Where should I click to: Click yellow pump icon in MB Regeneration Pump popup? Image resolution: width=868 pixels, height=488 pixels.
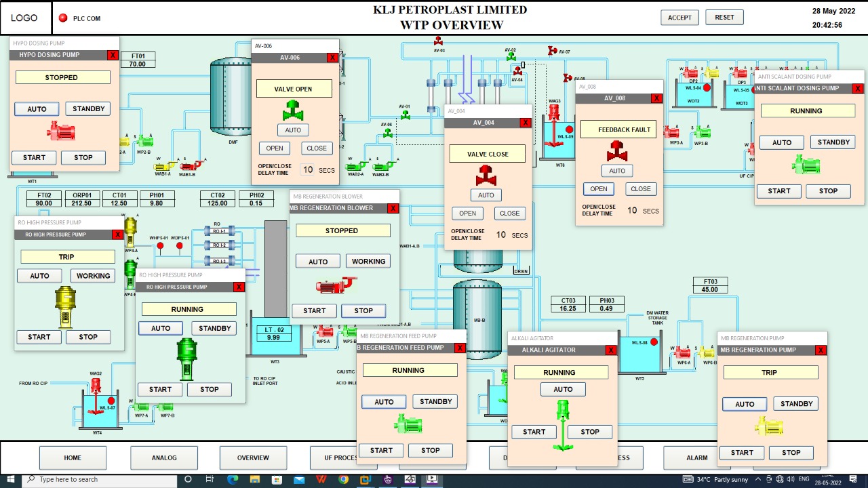pyautogui.click(x=769, y=426)
